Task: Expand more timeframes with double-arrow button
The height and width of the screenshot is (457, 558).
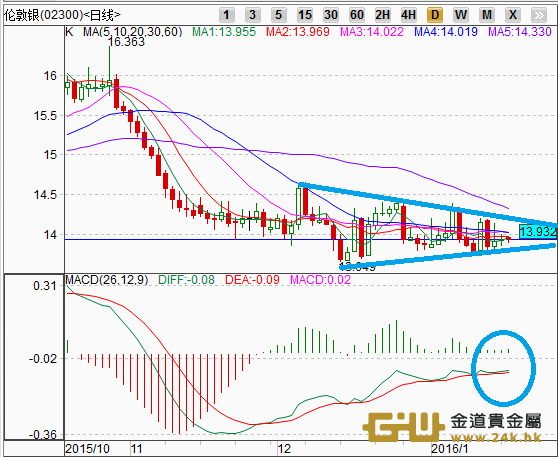Action: [538, 15]
